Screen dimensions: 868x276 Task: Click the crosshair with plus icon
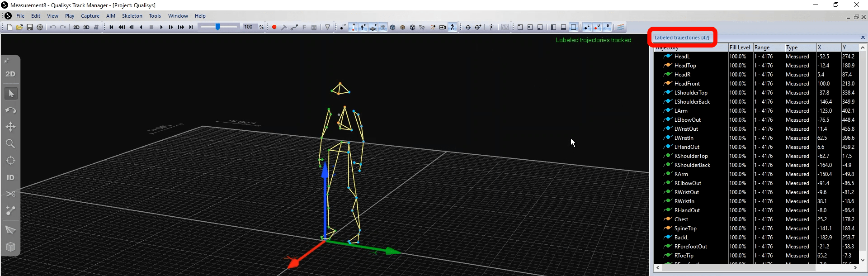pyautogui.click(x=478, y=27)
